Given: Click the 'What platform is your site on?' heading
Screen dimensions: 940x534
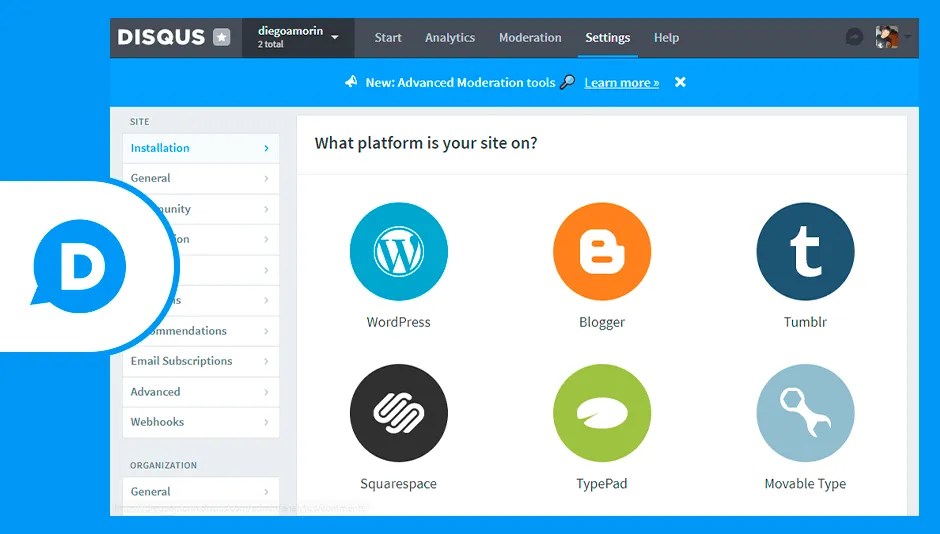Looking at the screenshot, I should [426, 143].
